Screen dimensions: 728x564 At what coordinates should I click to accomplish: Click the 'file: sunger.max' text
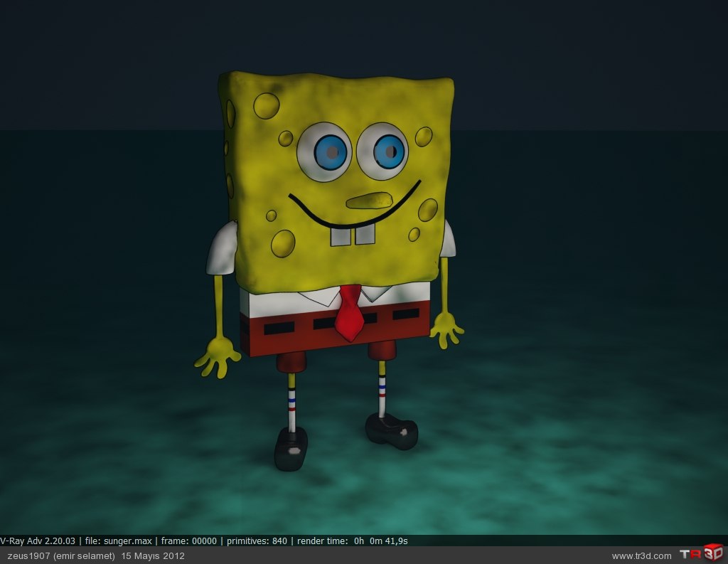click(119, 541)
